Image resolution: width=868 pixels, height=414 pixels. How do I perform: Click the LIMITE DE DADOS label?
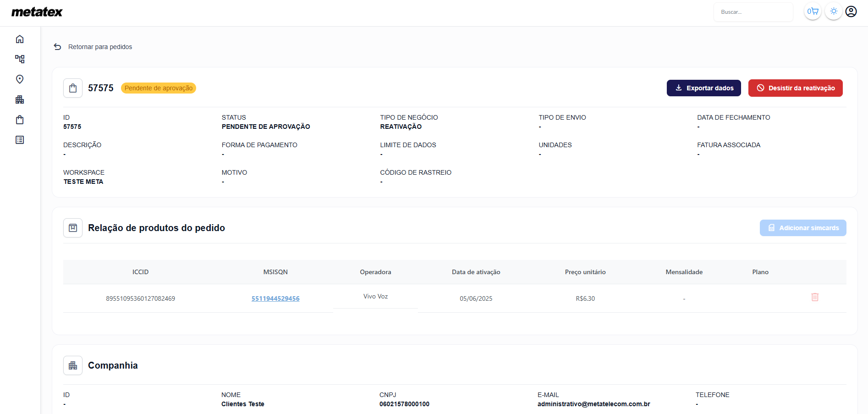[408, 145]
